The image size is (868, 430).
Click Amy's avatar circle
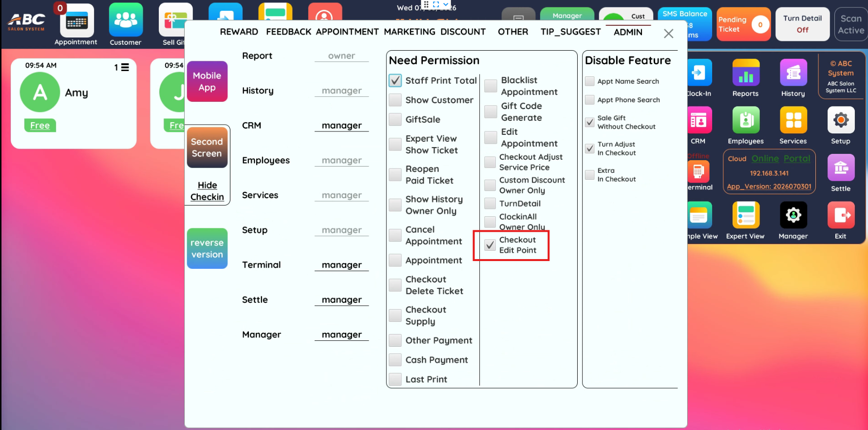tap(40, 92)
